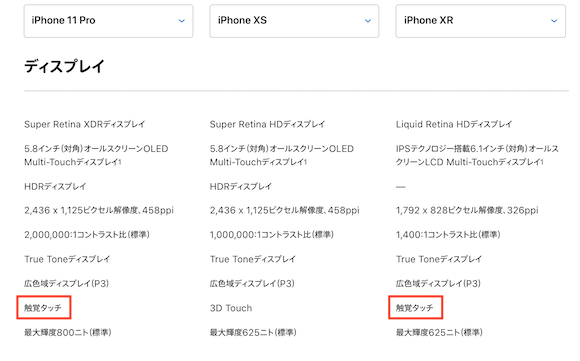Open the iPhone 11 Pro model dropdown
Image resolution: width=580 pixels, height=361 pixels.
(108, 21)
